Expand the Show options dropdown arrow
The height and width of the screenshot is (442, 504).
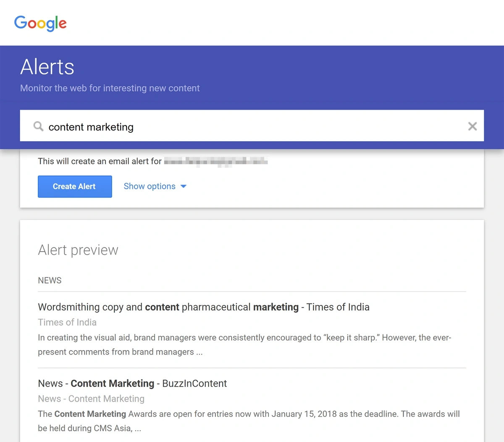pos(184,187)
